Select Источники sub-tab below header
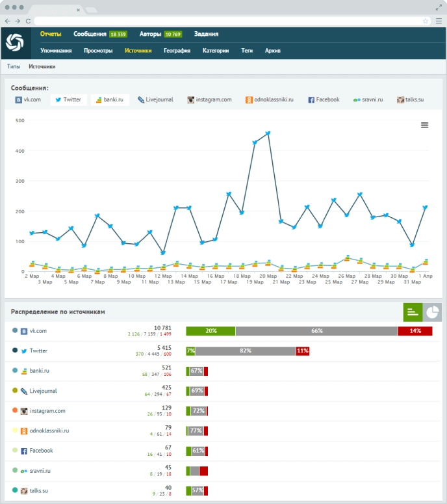This screenshot has height=504, width=447. [42, 66]
